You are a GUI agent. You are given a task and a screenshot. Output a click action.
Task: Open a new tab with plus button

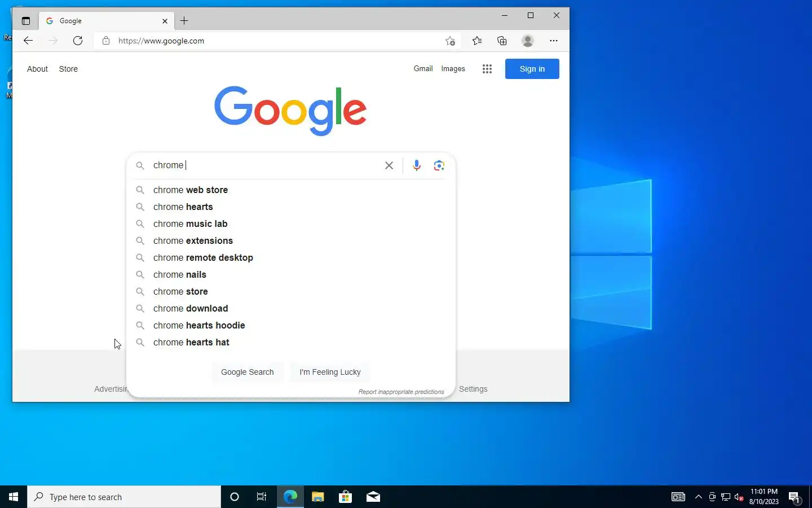[184, 21]
